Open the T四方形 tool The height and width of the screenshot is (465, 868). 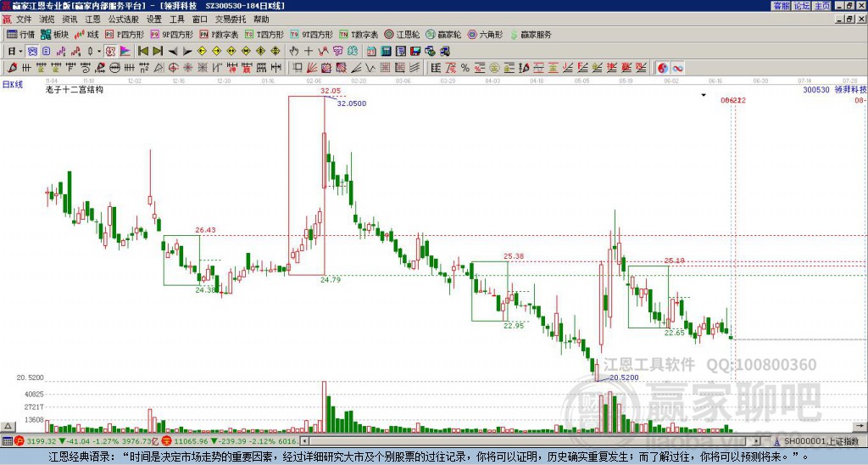tap(264, 34)
